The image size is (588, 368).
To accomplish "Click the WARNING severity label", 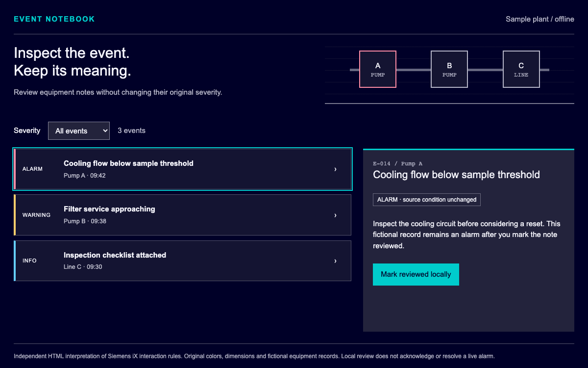I will click(x=36, y=215).
